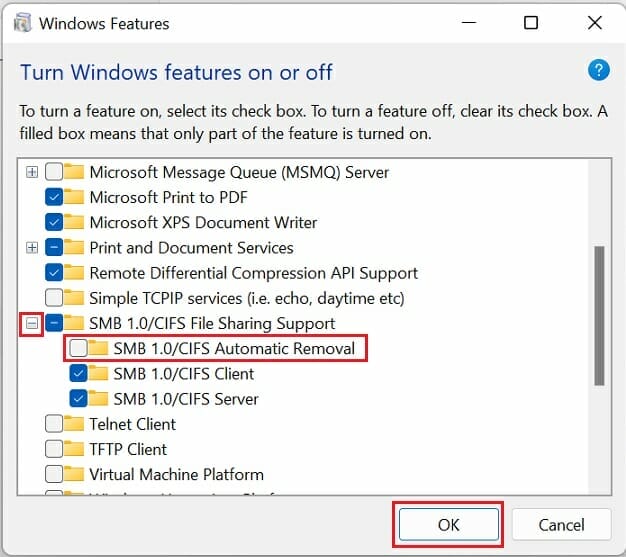Click the folder icon beside SMB 1.0/CIFS Server
Viewport: 626px width, 557px height.
[98, 398]
